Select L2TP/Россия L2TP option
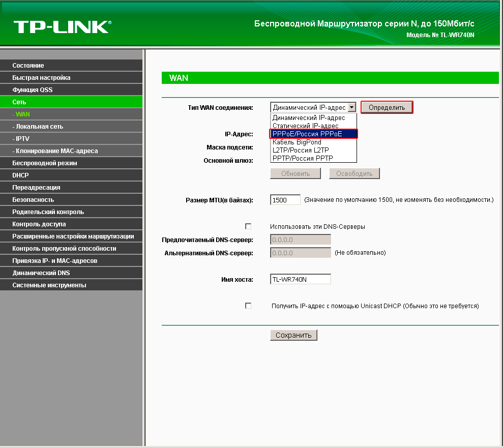This screenshot has height=448, width=503. tap(313, 150)
